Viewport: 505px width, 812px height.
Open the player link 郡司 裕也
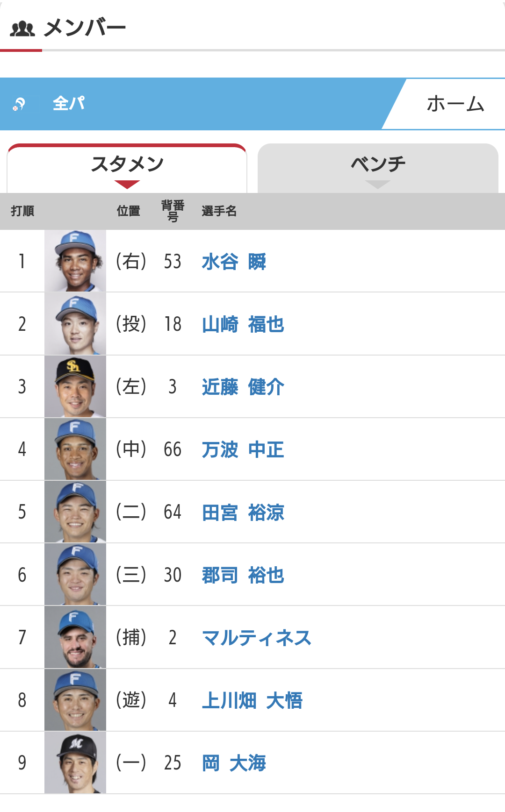point(243,575)
